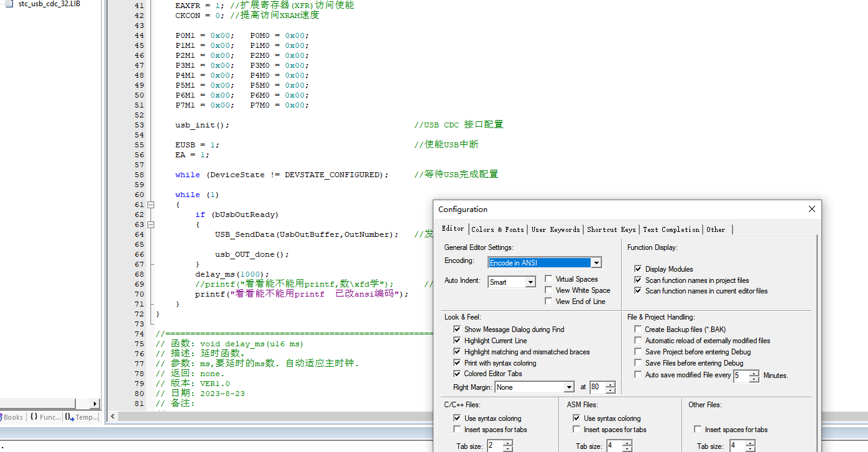
Task: Enable Save Files before entering Debug
Action: [638, 363]
